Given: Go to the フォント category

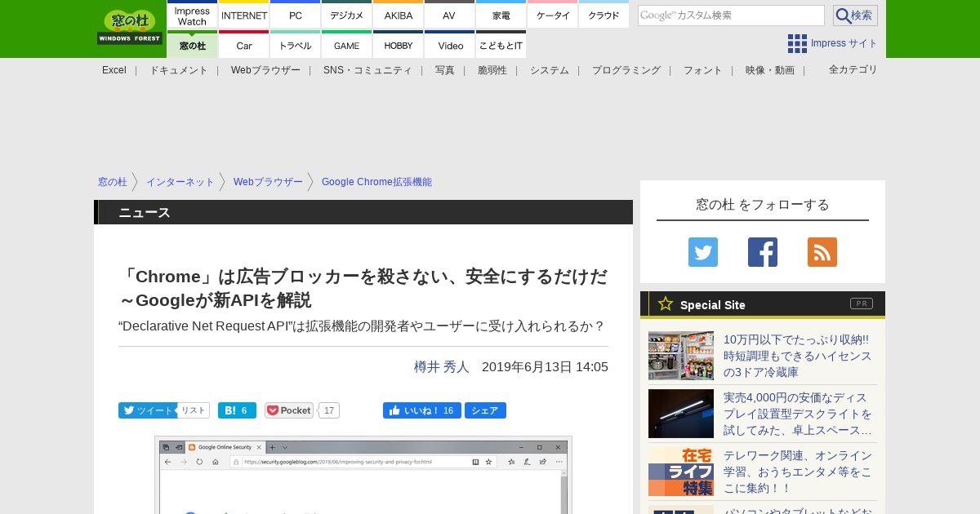Looking at the screenshot, I should 703,70.
